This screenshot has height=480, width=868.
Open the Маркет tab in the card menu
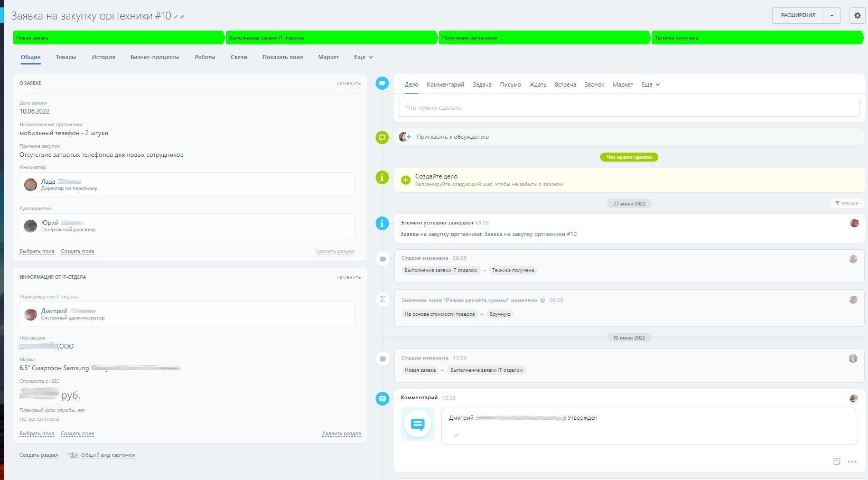(329, 57)
